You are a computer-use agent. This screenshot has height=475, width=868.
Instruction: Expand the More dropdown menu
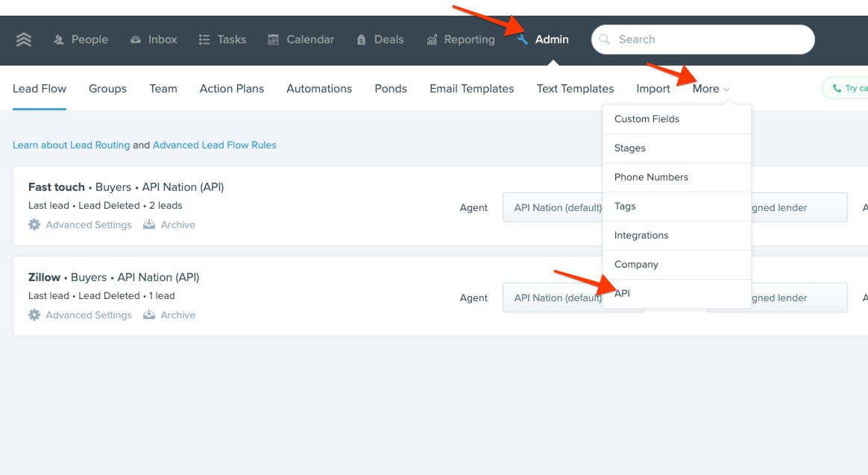tap(711, 89)
